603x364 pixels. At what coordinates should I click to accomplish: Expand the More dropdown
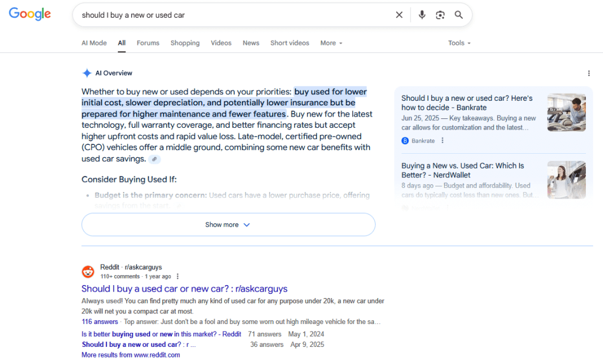[x=331, y=43]
